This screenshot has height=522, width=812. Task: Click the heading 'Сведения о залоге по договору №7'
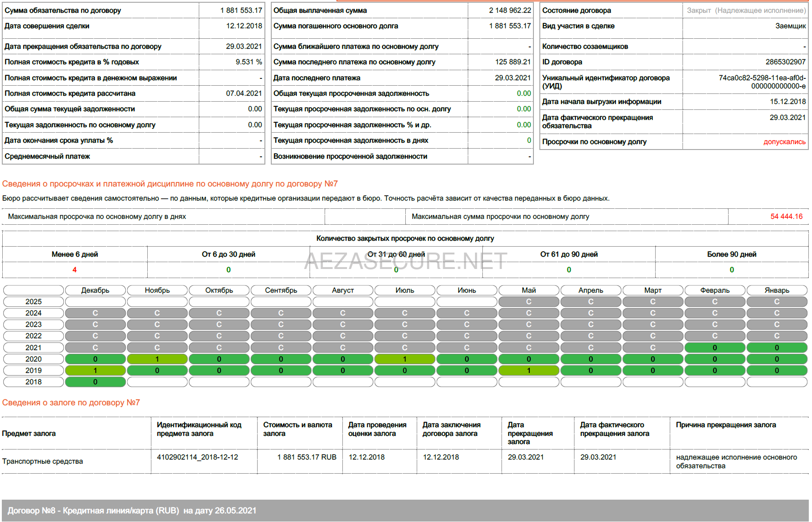[71, 403]
